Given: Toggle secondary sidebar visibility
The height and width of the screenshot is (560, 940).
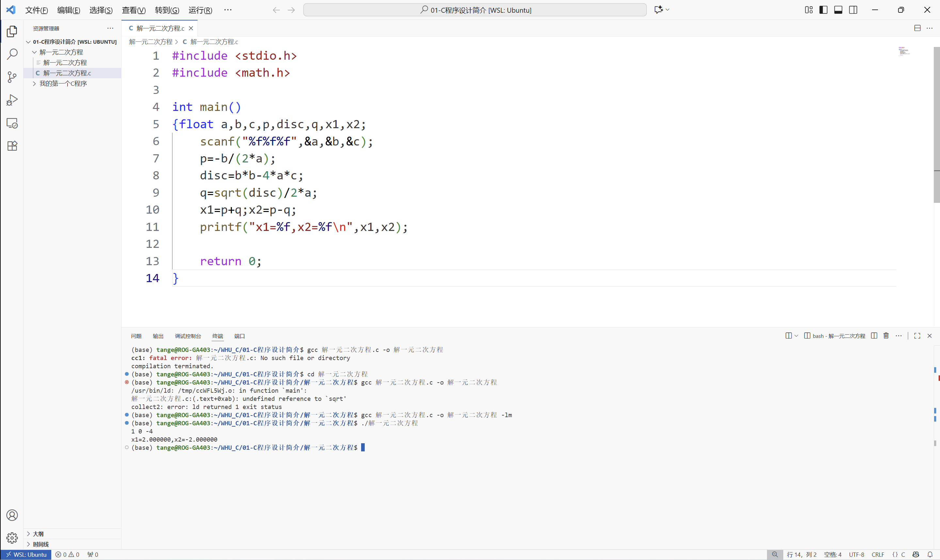Looking at the screenshot, I should 853,10.
